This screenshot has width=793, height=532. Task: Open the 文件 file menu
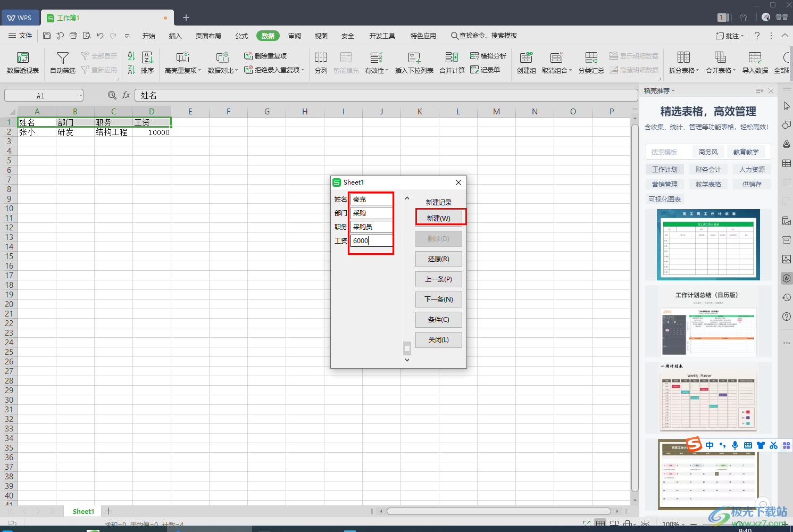[x=20, y=36]
